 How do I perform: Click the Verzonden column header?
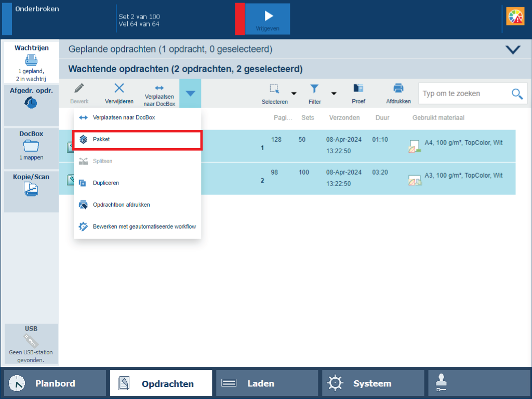coord(344,118)
